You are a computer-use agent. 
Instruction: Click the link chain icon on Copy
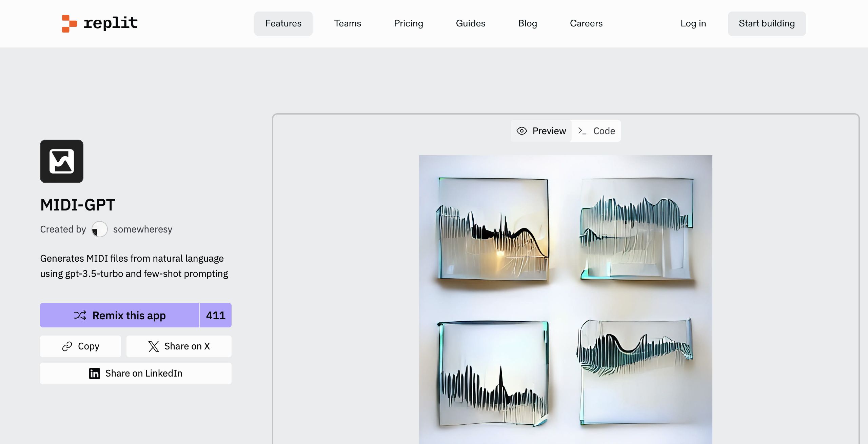tap(67, 346)
